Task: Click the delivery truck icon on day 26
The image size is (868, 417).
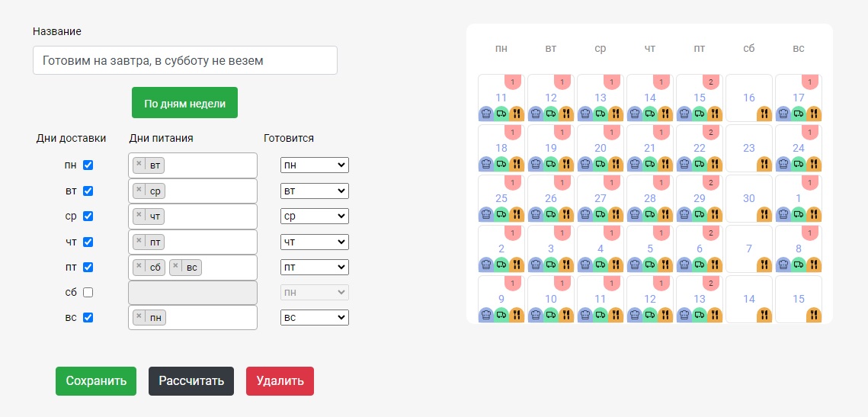Action: click(x=549, y=213)
